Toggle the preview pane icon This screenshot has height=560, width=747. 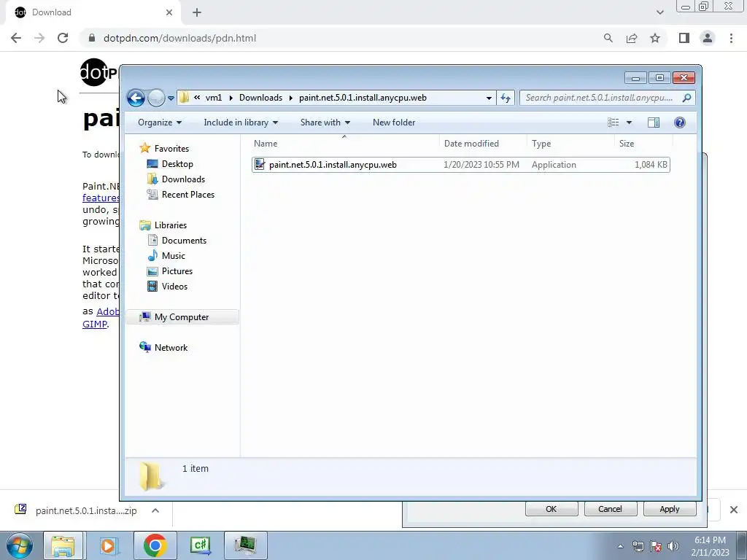pyautogui.click(x=654, y=122)
